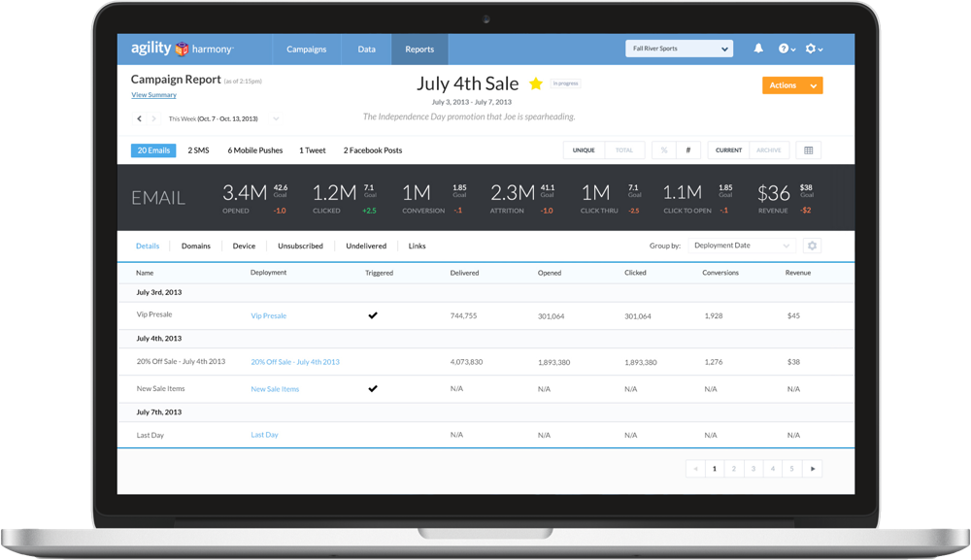
Task: Switch to TOTAL metrics view
Action: click(x=623, y=149)
